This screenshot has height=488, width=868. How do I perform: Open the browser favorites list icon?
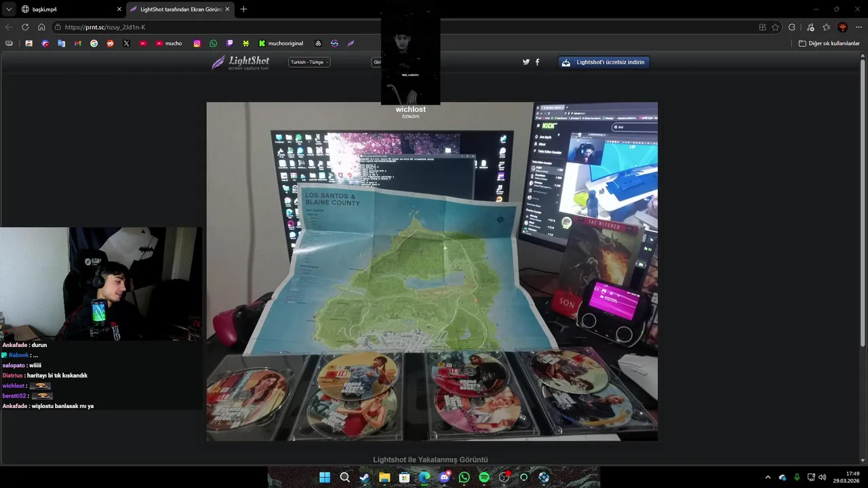[x=826, y=27]
